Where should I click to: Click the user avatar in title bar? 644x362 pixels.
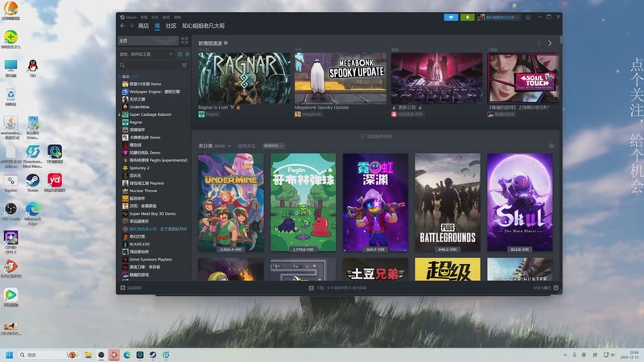tap(481, 17)
